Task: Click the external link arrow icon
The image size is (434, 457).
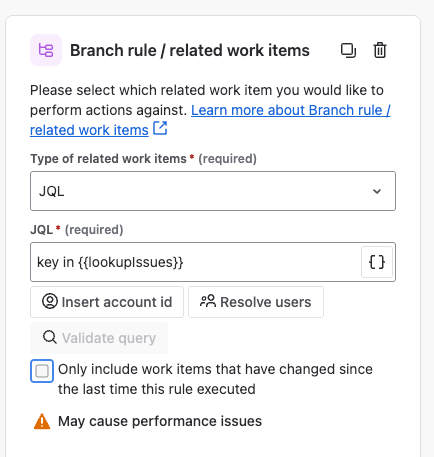Action: point(160,128)
